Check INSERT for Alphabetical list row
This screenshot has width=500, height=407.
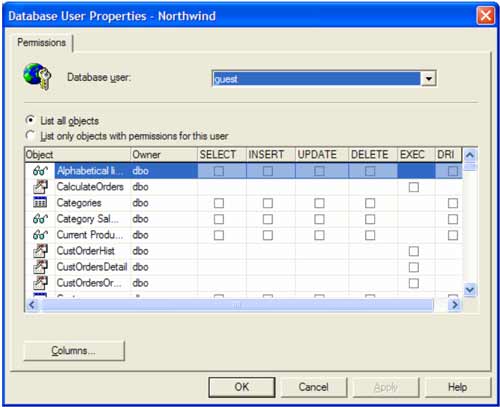(x=268, y=171)
